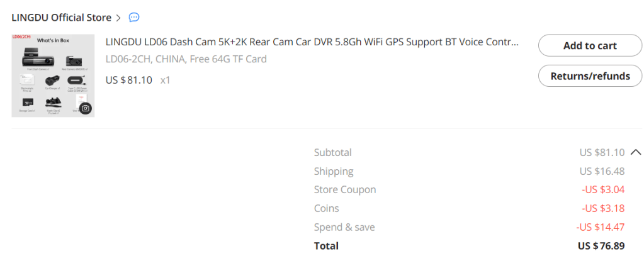This screenshot has width=644, height=261.
Task: Open the store chat message icon
Action: (x=133, y=17)
